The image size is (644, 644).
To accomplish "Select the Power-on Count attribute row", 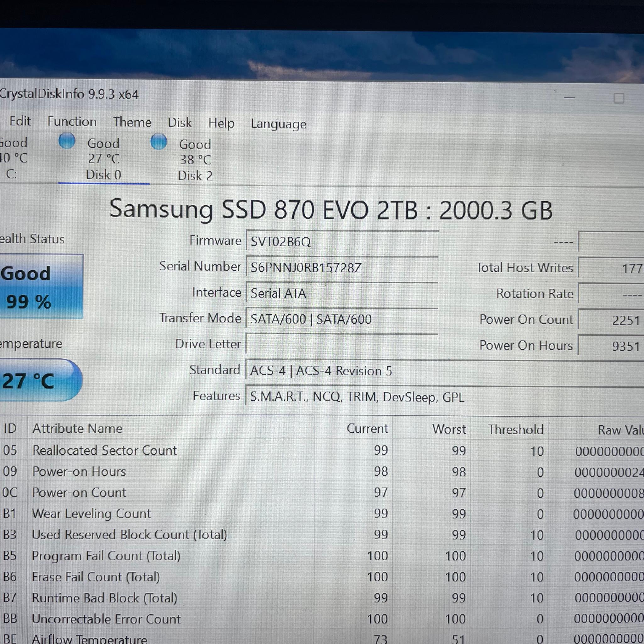I will click(x=322, y=493).
